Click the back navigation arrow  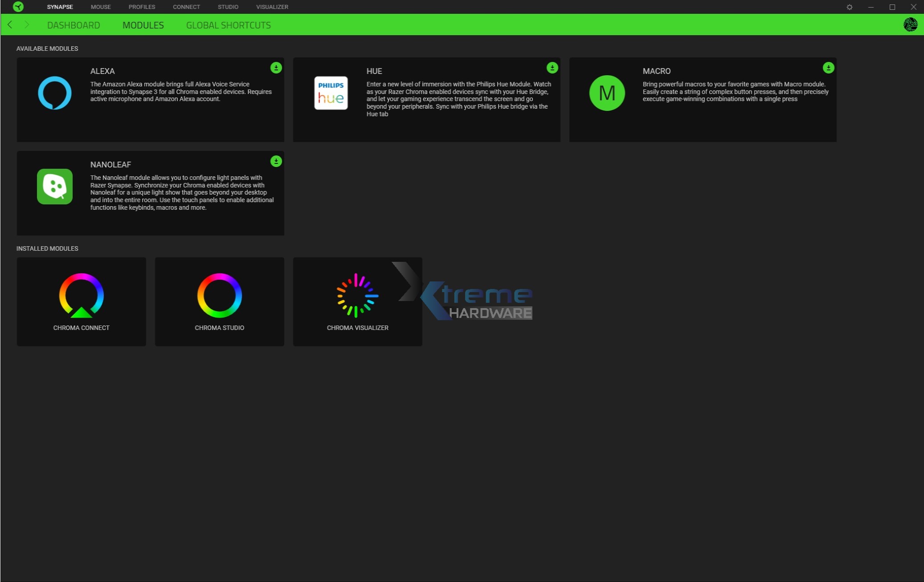click(10, 24)
